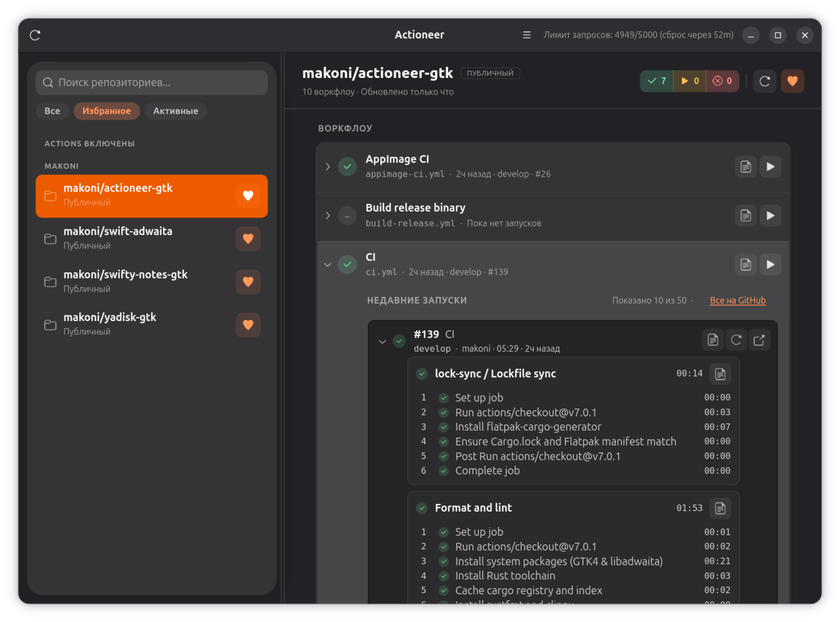Click the request limit status text
This screenshot has height=622, width=840.
click(x=638, y=35)
